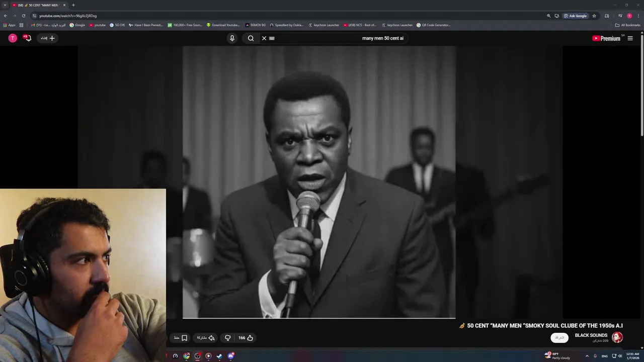
Task: Reload the page in Chrome
Action: (x=23, y=16)
